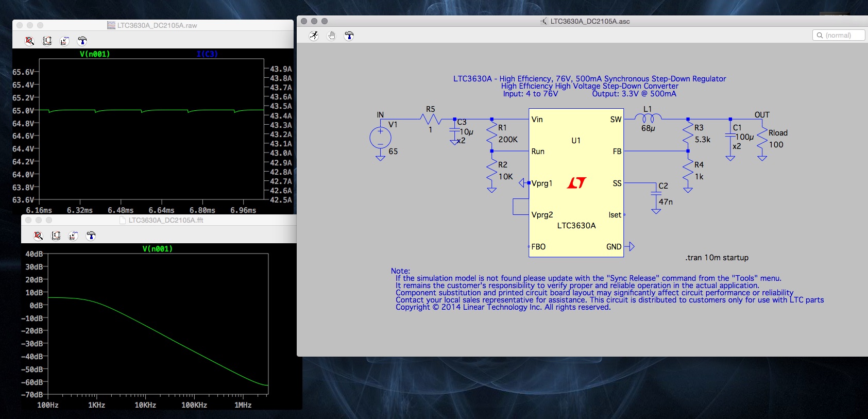
Task: Click the 6.48ms time axis label
Action: (121, 210)
